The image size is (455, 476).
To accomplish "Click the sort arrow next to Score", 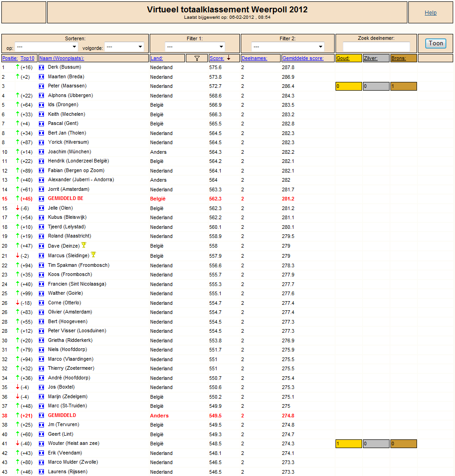I will (228, 58).
